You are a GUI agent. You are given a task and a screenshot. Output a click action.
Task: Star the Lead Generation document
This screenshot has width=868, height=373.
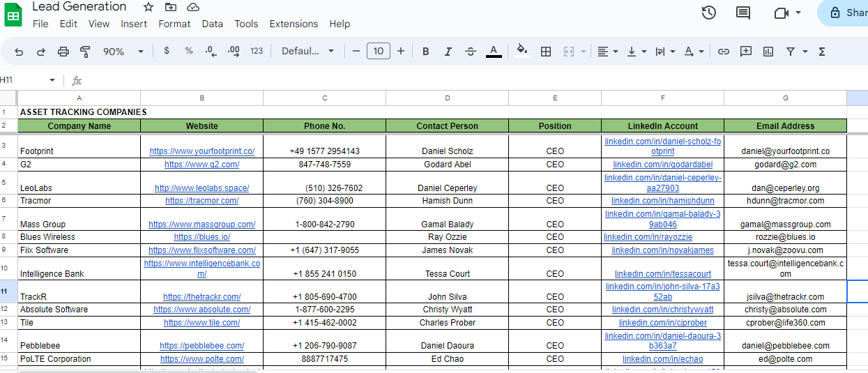tap(149, 7)
